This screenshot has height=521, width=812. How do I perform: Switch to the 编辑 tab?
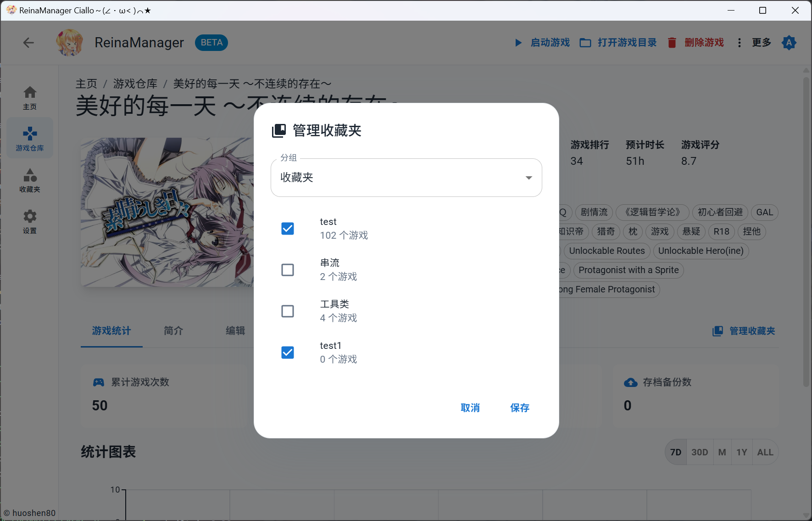[235, 331]
